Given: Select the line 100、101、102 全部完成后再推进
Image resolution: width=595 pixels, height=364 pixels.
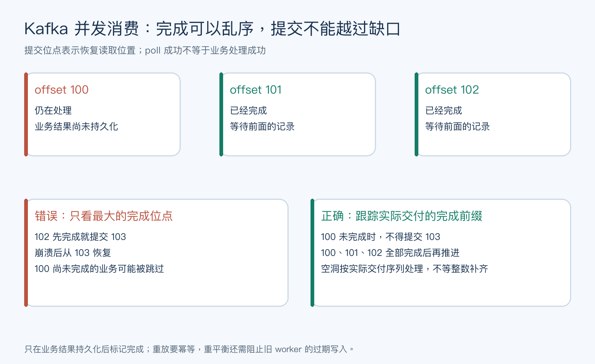Looking at the screenshot, I should click(x=390, y=253).
